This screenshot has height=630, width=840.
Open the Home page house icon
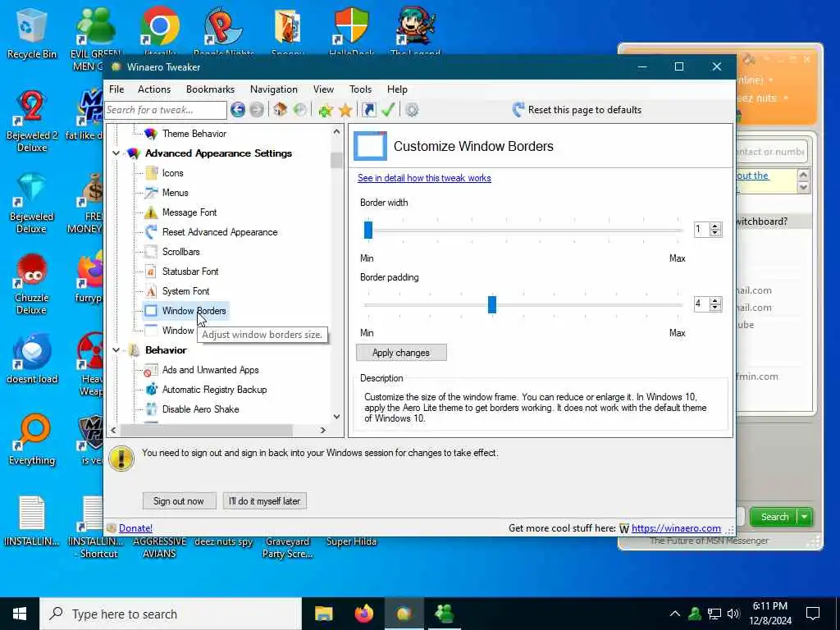coord(280,110)
